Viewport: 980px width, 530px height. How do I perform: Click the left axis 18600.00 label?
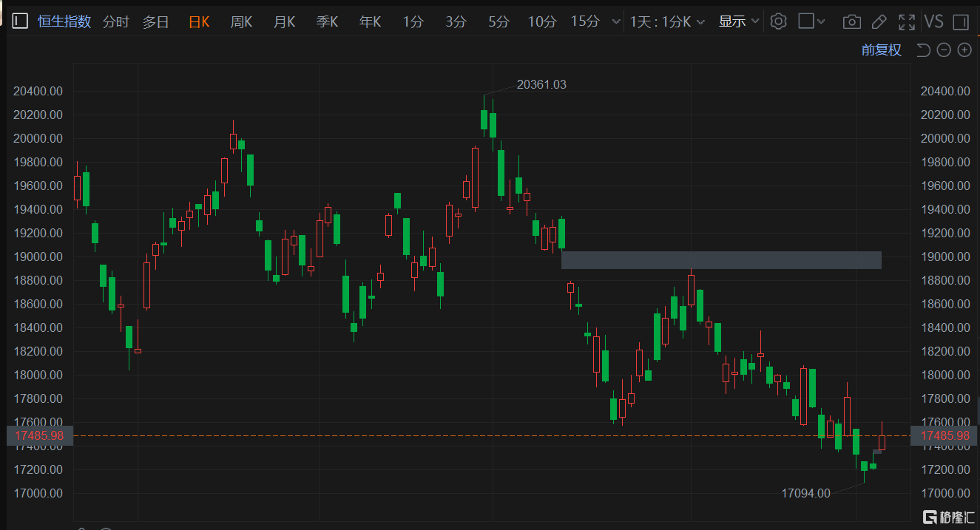tap(38, 304)
